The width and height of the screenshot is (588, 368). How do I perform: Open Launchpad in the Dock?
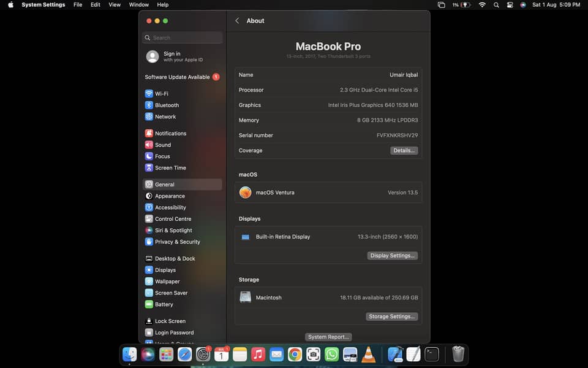pyautogui.click(x=166, y=354)
